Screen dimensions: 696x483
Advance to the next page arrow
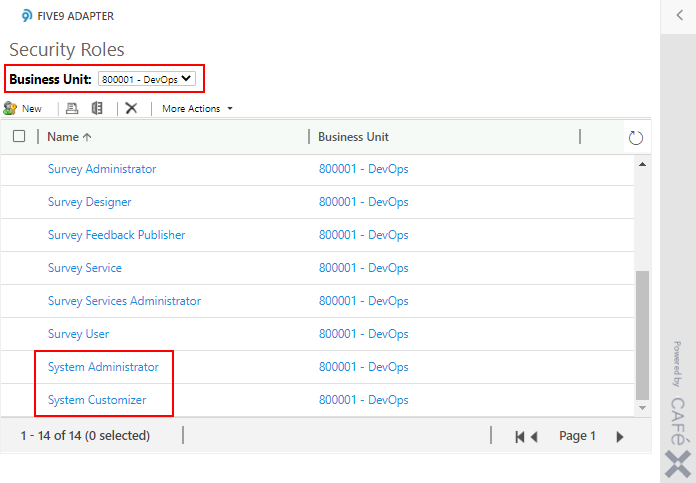point(620,436)
